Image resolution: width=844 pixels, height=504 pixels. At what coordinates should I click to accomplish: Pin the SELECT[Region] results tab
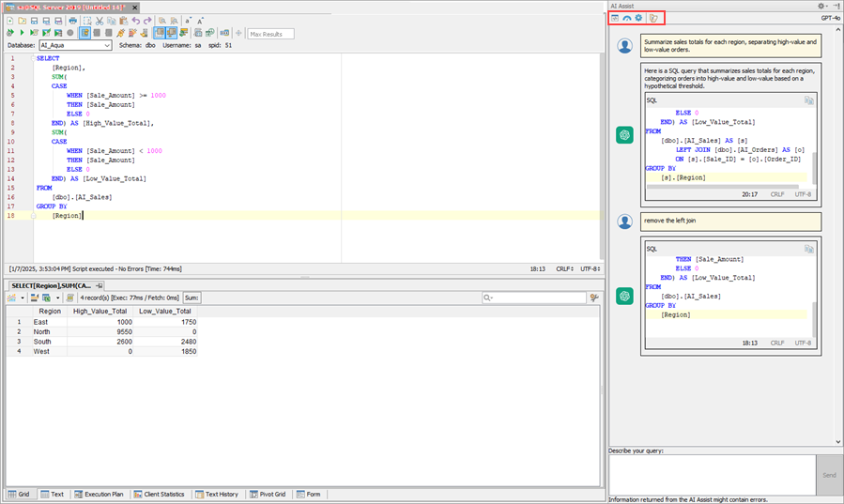(99, 285)
